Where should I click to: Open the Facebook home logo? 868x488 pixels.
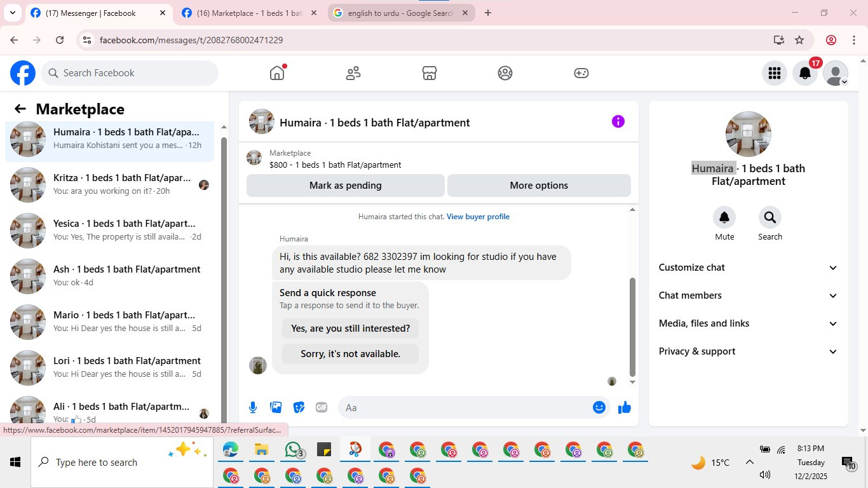(x=23, y=73)
